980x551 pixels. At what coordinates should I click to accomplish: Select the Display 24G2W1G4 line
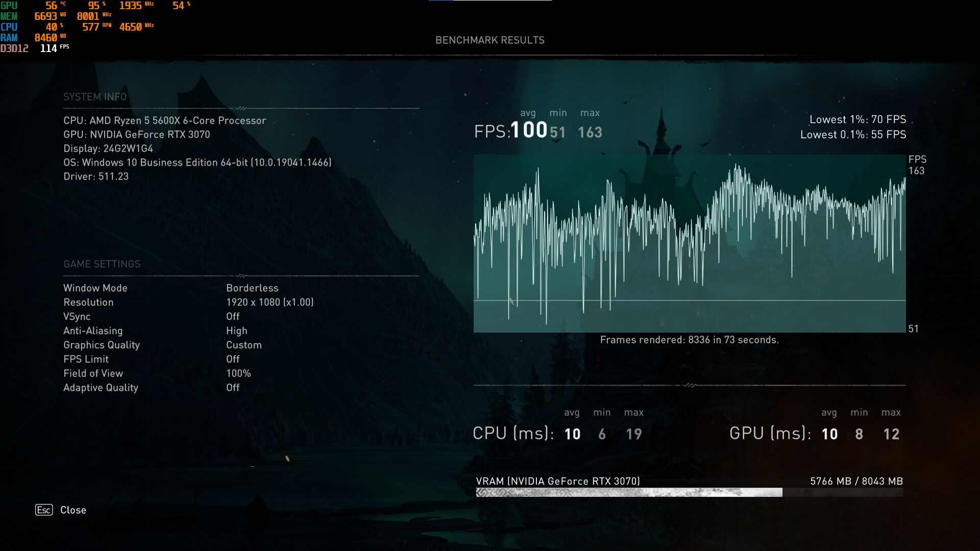point(108,148)
